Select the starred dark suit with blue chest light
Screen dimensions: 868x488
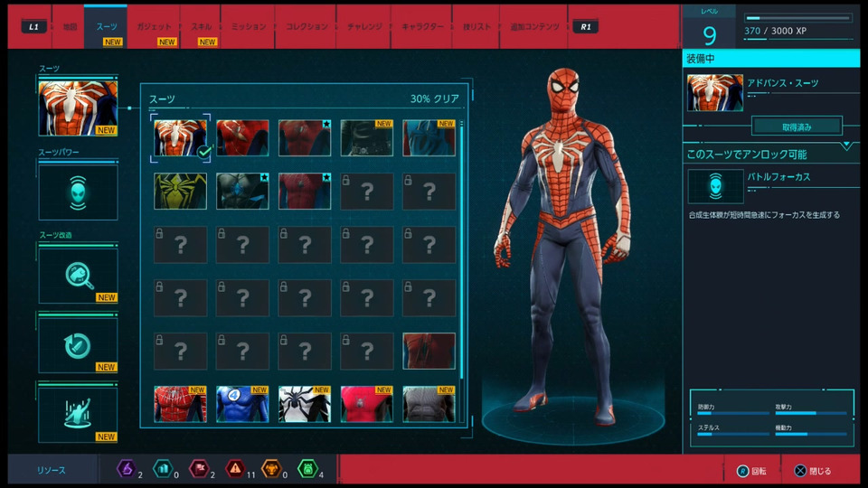(242, 191)
